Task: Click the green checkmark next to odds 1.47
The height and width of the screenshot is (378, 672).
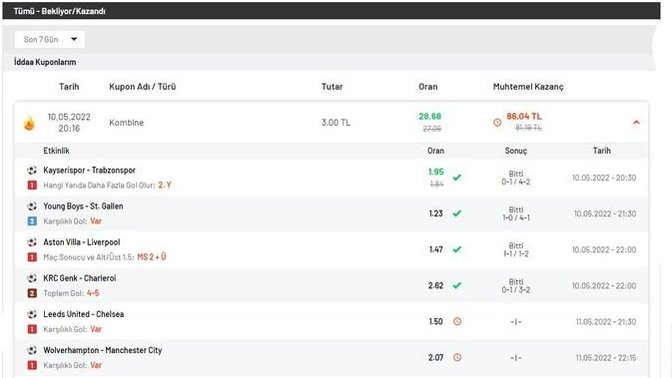Action: (x=457, y=249)
